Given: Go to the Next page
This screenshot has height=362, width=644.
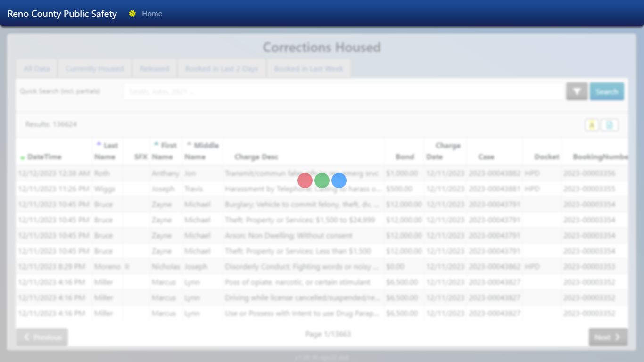Looking at the screenshot, I should point(608,337).
